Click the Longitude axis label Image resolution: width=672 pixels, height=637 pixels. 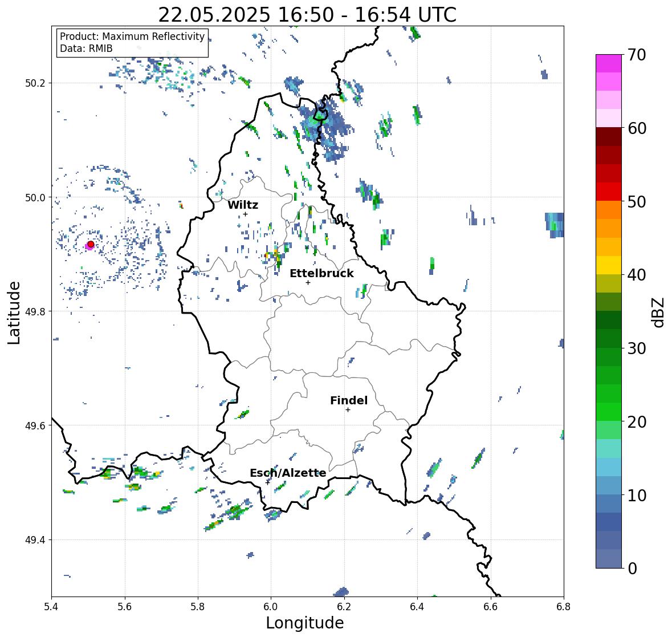point(305,623)
